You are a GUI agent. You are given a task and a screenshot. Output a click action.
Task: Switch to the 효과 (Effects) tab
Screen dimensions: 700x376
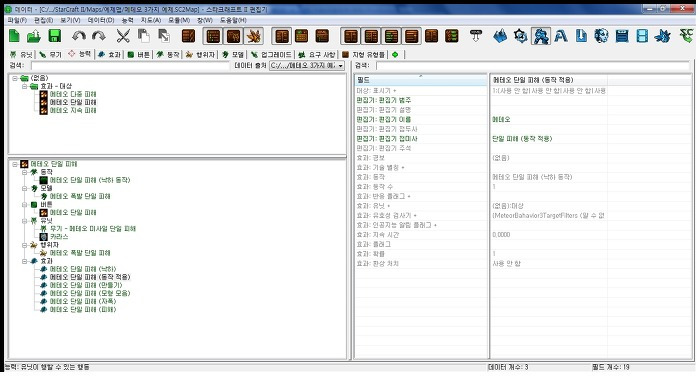click(x=109, y=54)
